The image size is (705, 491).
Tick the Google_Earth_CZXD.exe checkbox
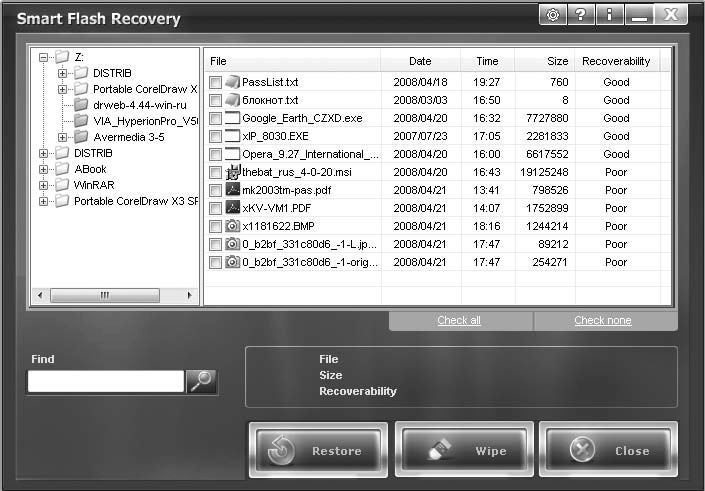(x=215, y=118)
